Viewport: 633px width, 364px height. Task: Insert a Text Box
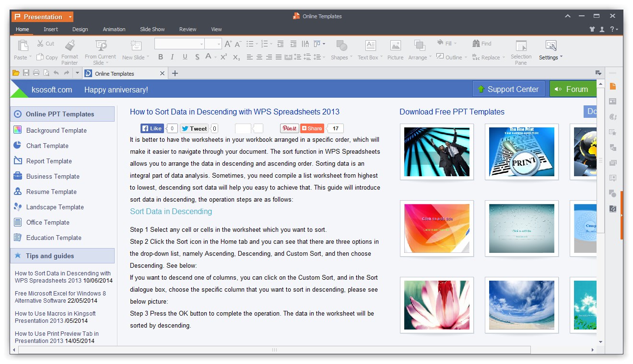[369, 50]
